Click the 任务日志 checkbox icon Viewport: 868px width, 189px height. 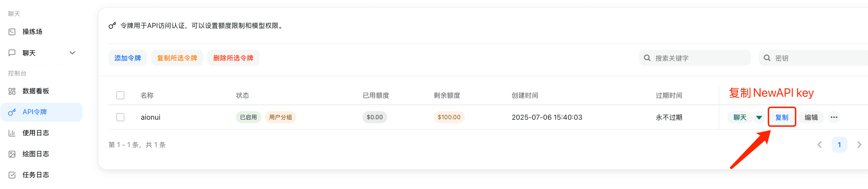(x=12, y=175)
